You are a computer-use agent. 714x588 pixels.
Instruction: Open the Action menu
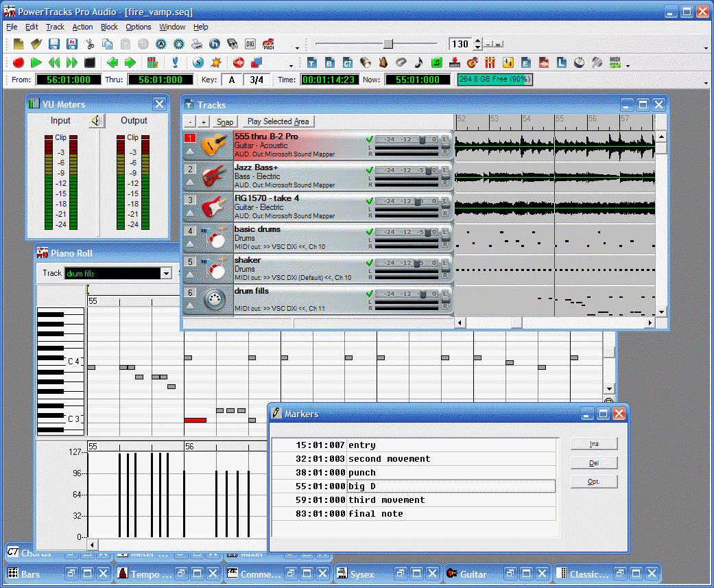click(82, 27)
